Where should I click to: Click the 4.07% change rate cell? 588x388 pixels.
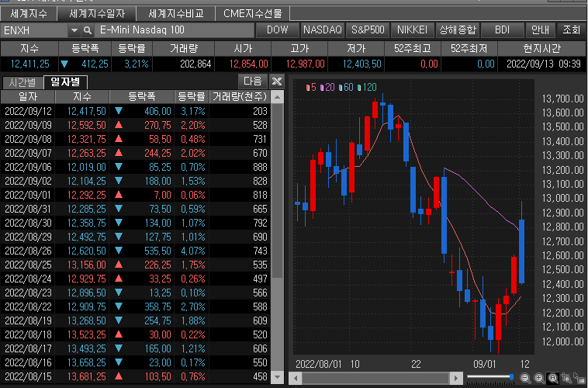pyautogui.click(x=193, y=251)
